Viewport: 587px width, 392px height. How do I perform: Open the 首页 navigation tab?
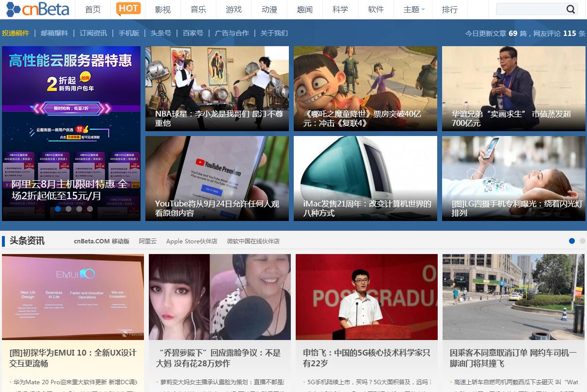click(x=92, y=9)
